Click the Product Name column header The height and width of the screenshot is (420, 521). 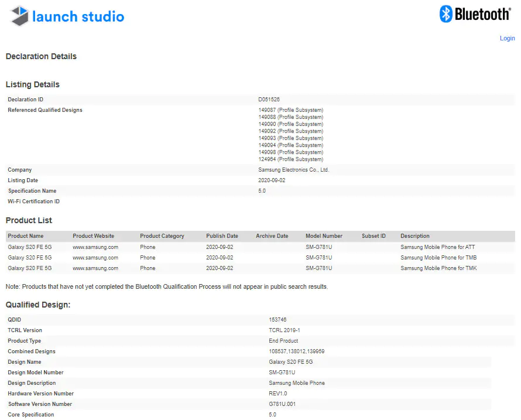point(26,235)
